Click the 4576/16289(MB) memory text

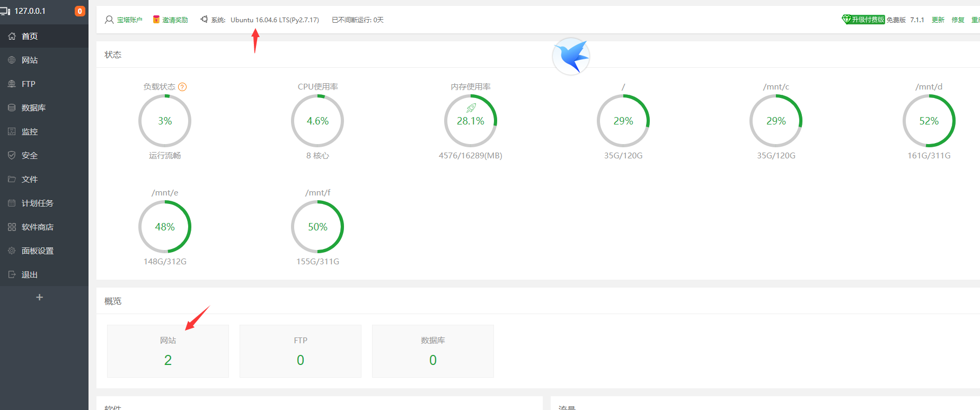coord(471,156)
